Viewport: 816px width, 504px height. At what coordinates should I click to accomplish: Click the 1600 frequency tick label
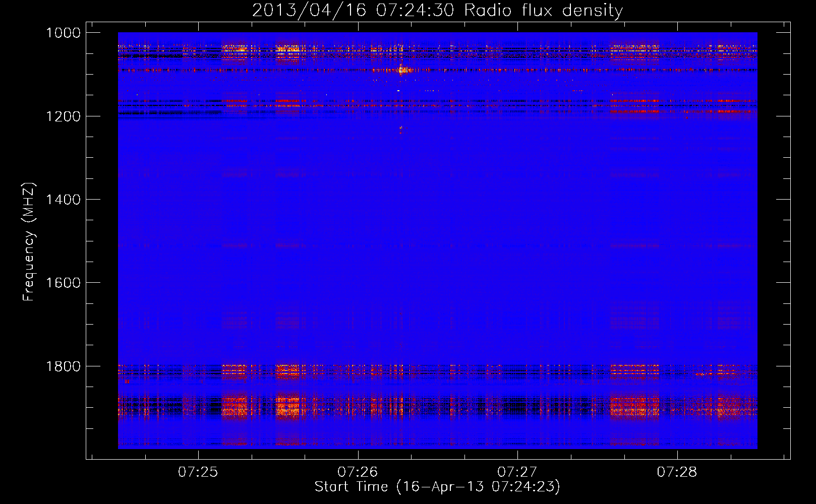coord(63,283)
